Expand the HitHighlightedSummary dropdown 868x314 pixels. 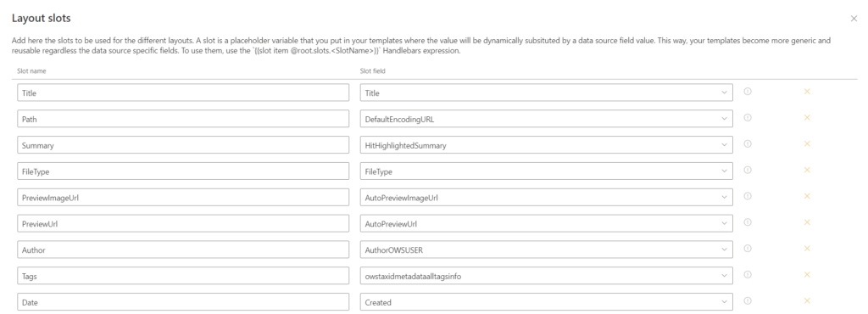click(x=547, y=145)
